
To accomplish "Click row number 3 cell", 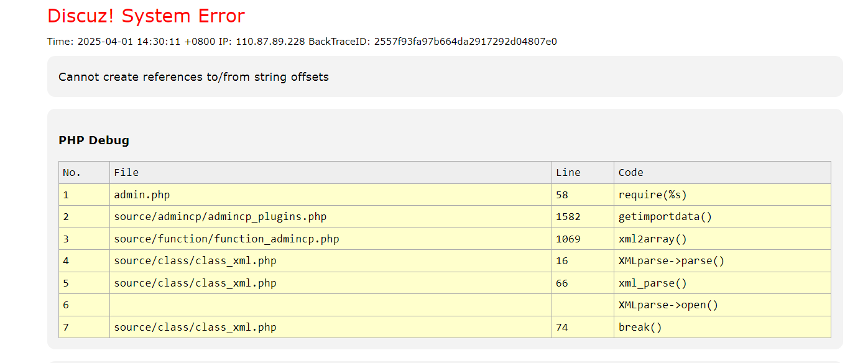I will click(85, 239).
